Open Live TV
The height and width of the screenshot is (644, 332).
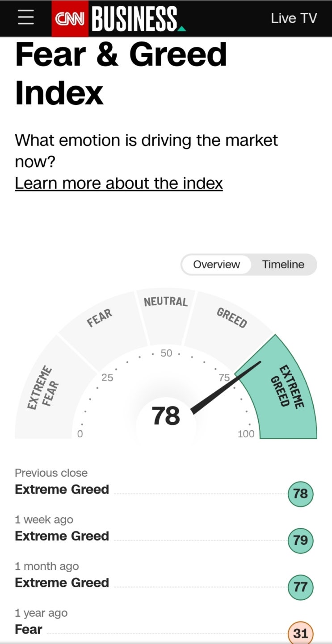pyautogui.click(x=294, y=18)
